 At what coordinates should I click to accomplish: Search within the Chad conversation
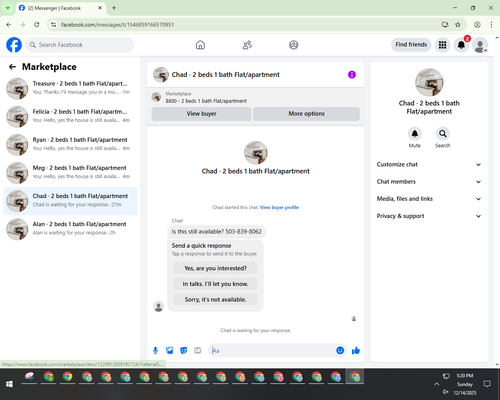tap(443, 134)
